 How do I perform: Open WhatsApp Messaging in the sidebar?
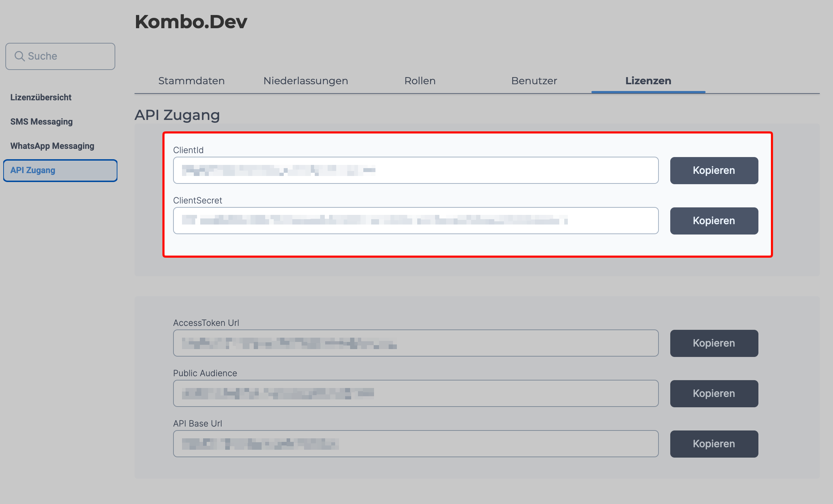pyautogui.click(x=52, y=146)
